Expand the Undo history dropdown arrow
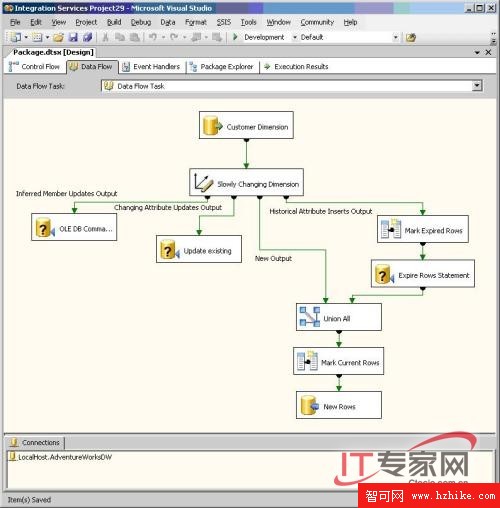The width and height of the screenshot is (500, 508). [x=163, y=37]
